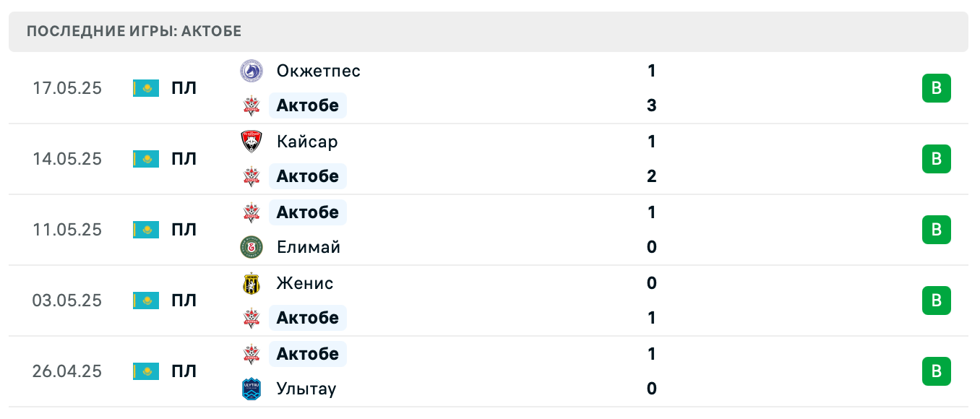980x419 pixels.
Task: Click the highlighted Aktobe label in the Ulytau match
Action: [x=308, y=354]
